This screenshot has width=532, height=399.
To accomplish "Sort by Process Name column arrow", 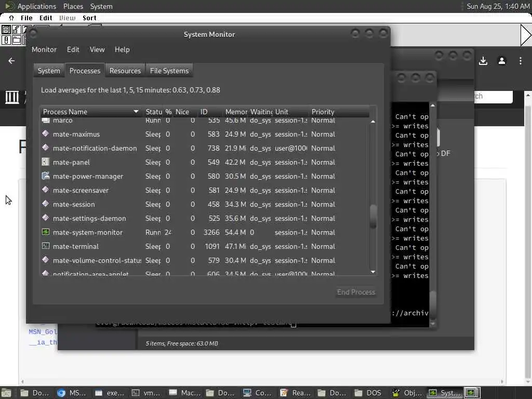I will pos(136,112).
